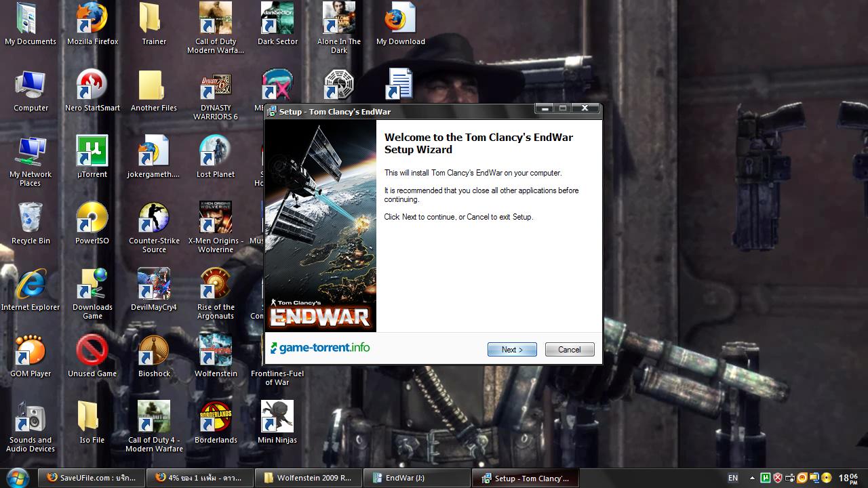The height and width of the screenshot is (488, 868).
Task: Click Next in the EndWar setup wizard
Action: 512,350
